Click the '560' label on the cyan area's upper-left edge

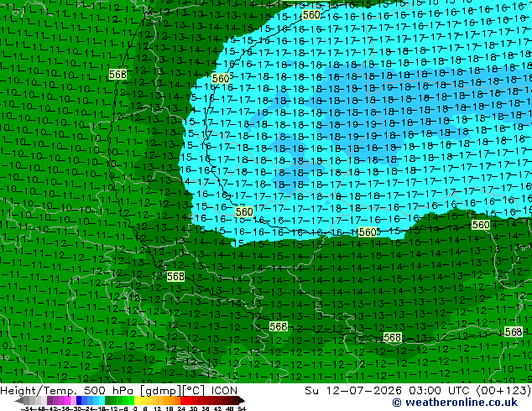pyautogui.click(x=221, y=79)
